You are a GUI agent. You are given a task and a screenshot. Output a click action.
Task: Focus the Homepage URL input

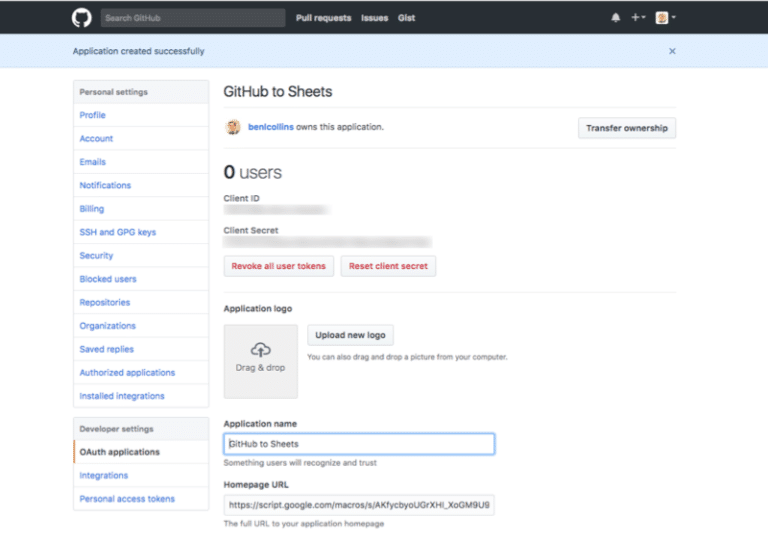359,505
